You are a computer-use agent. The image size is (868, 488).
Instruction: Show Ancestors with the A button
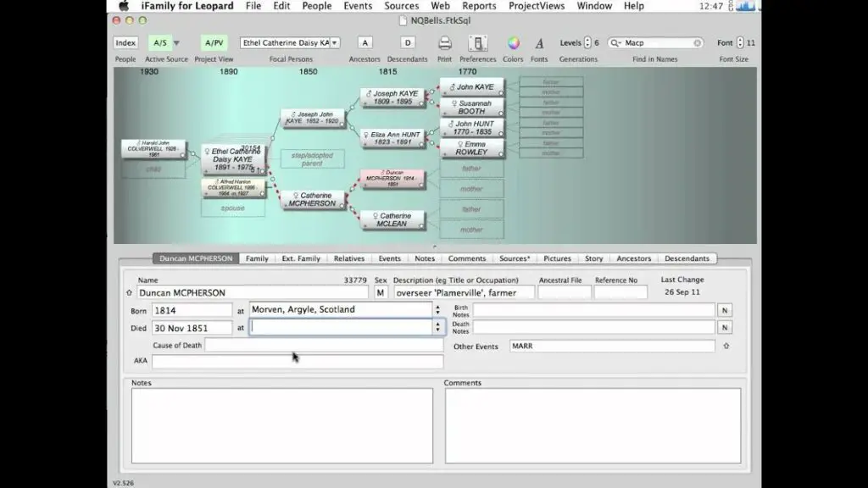coord(364,42)
